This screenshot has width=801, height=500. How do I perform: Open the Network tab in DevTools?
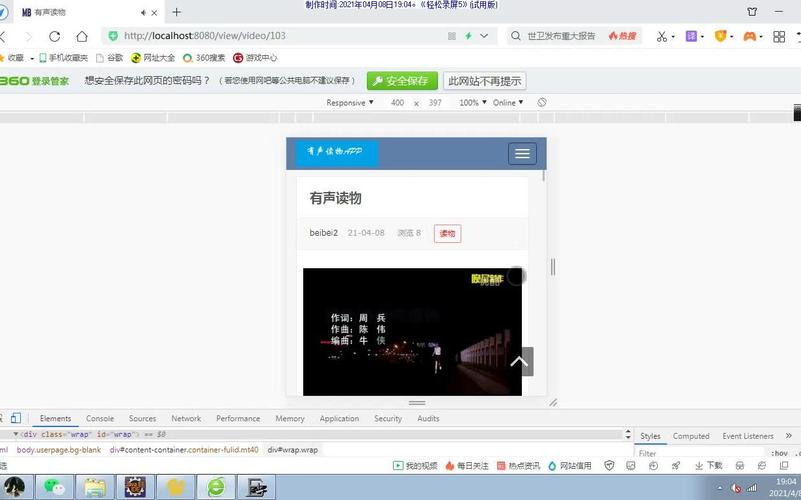(x=186, y=419)
